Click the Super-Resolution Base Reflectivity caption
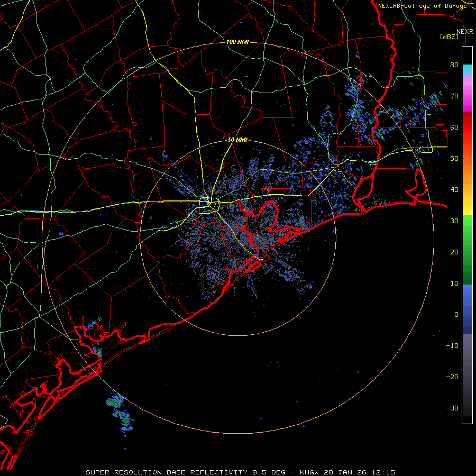Screen dimensions: 476x476 [x=241, y=472]
